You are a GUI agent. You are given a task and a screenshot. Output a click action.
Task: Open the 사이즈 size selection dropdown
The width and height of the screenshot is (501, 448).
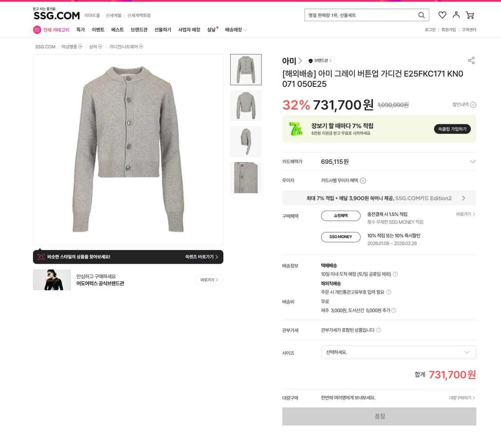point(398,352)
